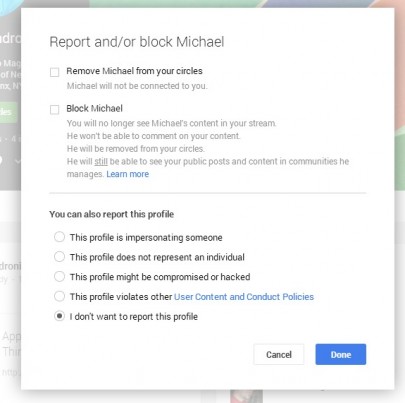Click the Block Michael label text
Image resolution: width=405 pixels, height=403 pixels.
94,108
